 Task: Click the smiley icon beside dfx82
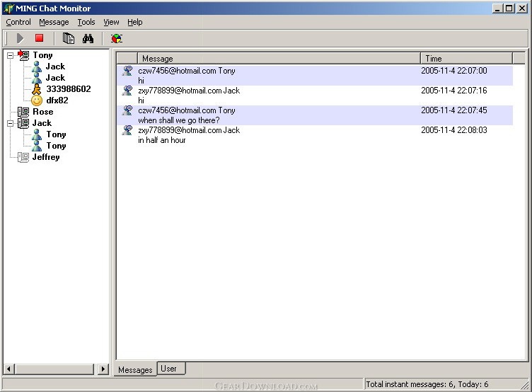coord(37,100)
